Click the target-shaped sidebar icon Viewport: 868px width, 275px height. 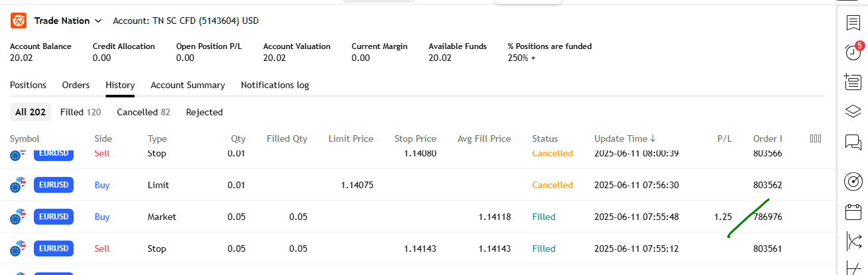coord(853,181)
